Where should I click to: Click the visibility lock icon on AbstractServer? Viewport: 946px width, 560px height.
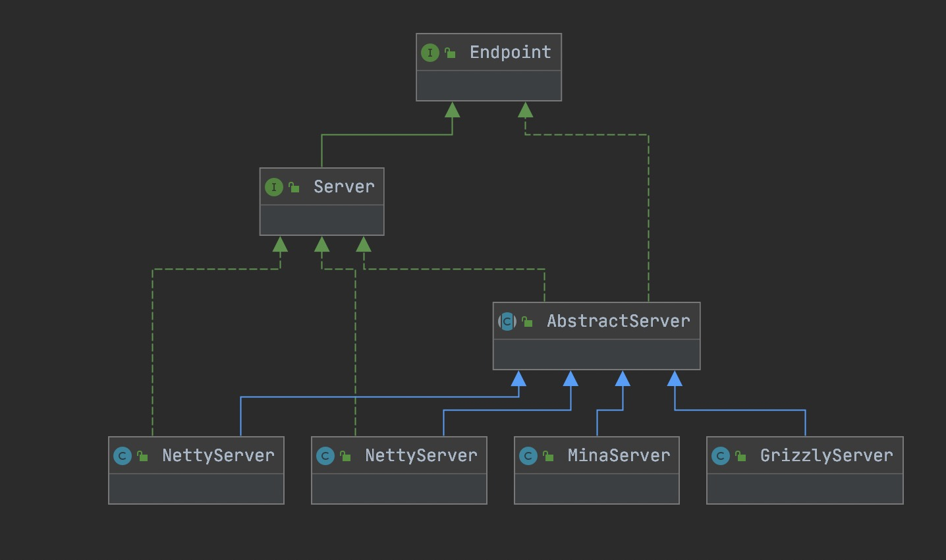(x=528, y=322)
